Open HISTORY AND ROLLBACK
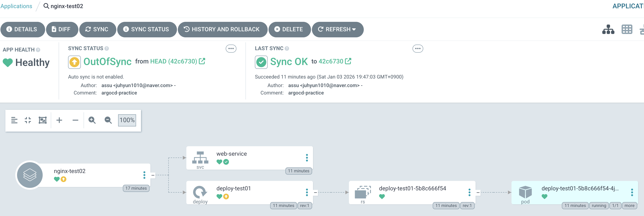Viewport: 644px width, 216px height. pos(222,29)
